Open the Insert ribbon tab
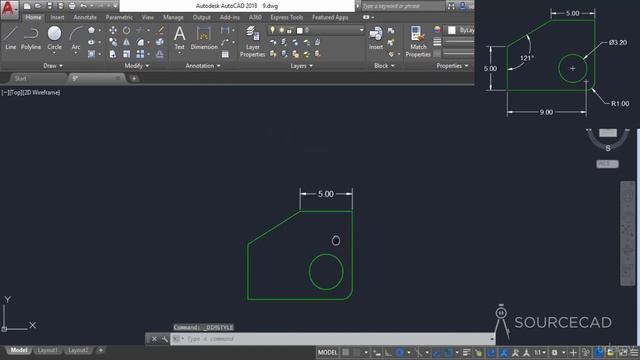This screenshot has height=360, width=640. [x=57, y=17]
